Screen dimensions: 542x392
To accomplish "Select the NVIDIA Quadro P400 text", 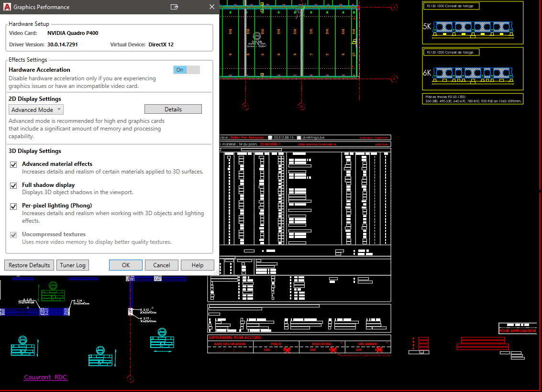I will pos(73,33).
